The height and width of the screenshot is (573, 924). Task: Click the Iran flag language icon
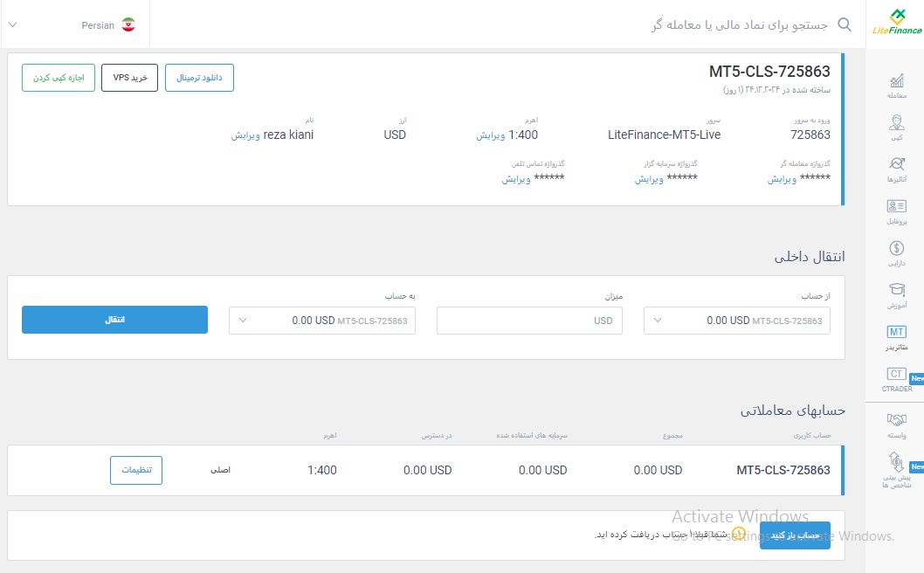[x=128, y=24]
